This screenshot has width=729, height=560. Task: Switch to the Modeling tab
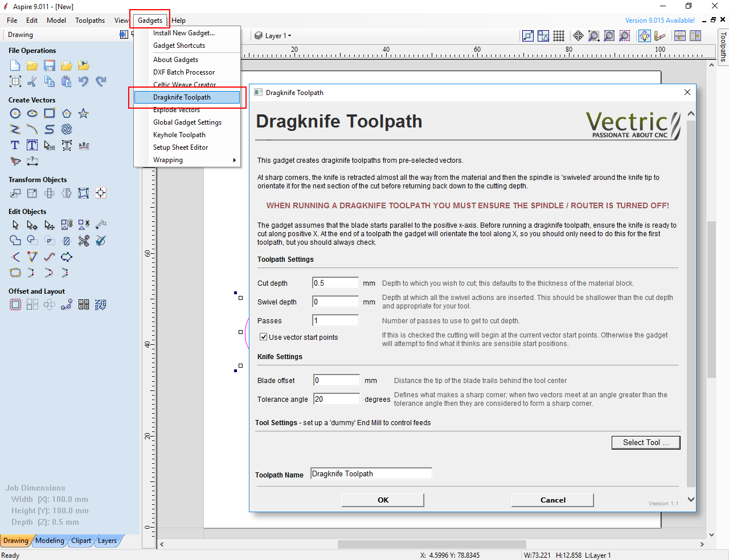(50, 541)
